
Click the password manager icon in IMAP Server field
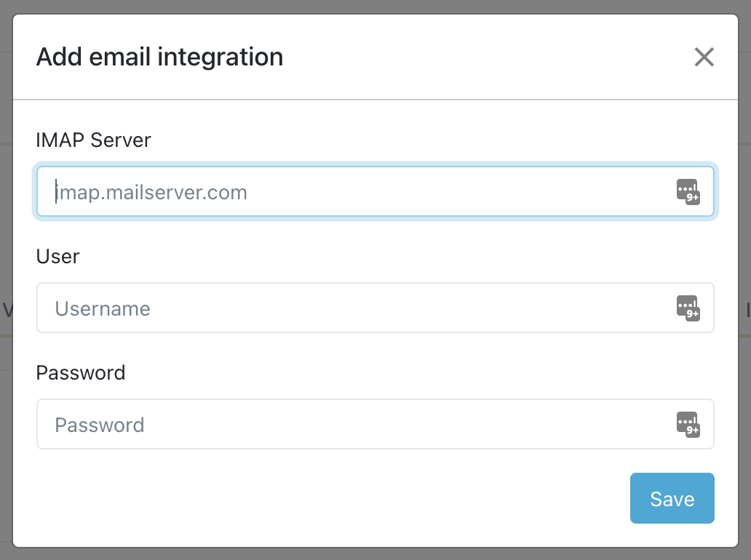tap(688, 192)
